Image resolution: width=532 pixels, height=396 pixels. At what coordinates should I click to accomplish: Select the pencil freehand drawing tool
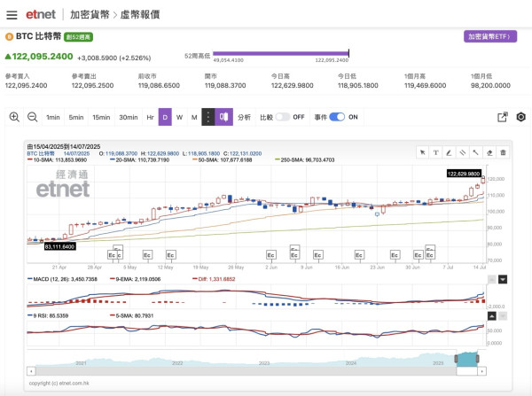click(x=449, y=152)
